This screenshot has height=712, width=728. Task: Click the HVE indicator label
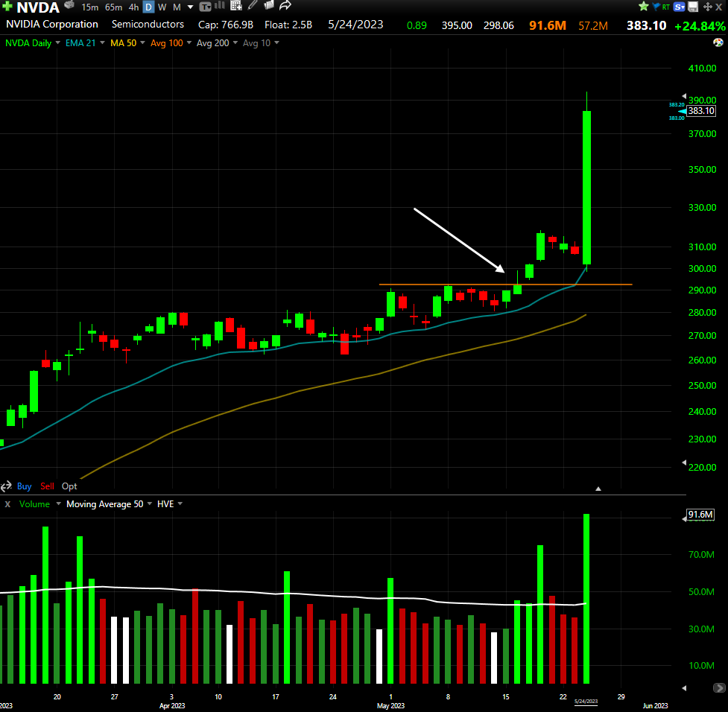coord(165,504)
